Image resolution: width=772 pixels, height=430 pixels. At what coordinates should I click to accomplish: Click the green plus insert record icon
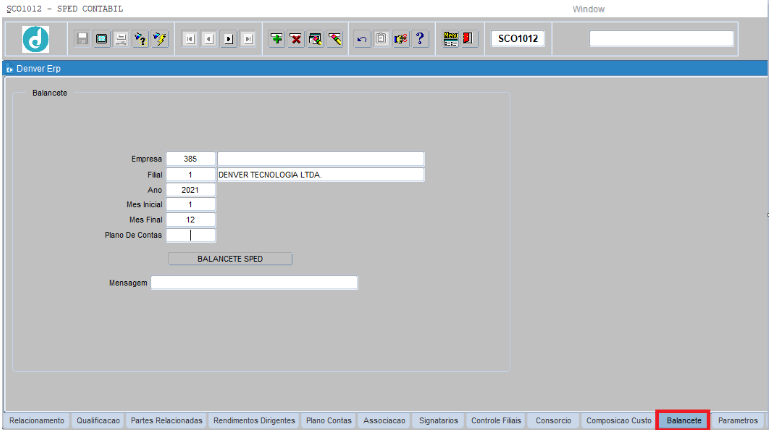pos(277,39)
